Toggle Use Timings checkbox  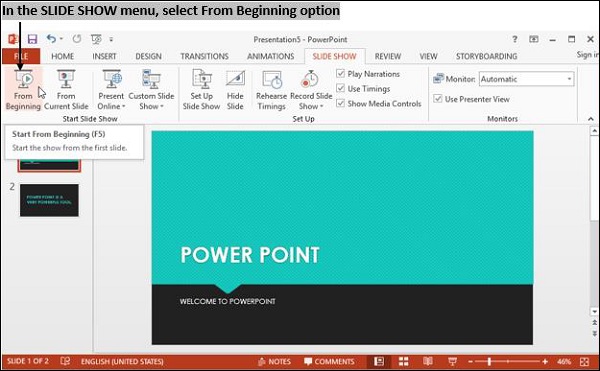[341, 88]
